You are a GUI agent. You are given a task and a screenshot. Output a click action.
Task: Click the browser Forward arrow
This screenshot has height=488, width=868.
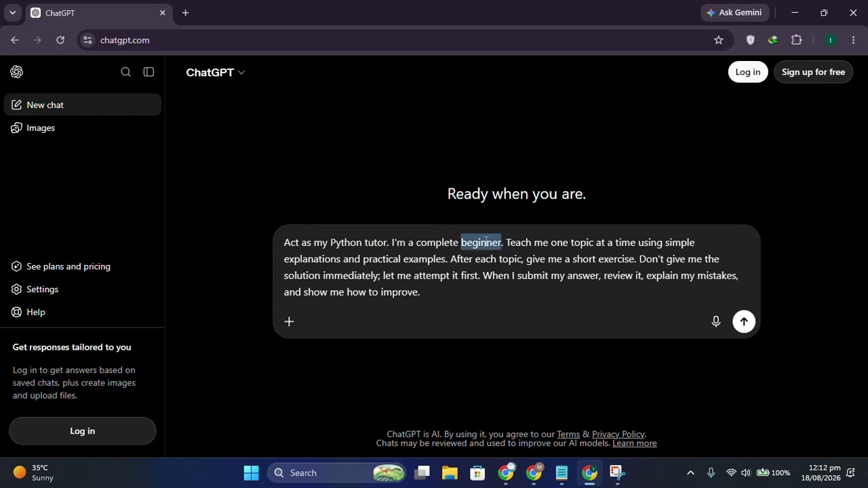click(37, 40)
